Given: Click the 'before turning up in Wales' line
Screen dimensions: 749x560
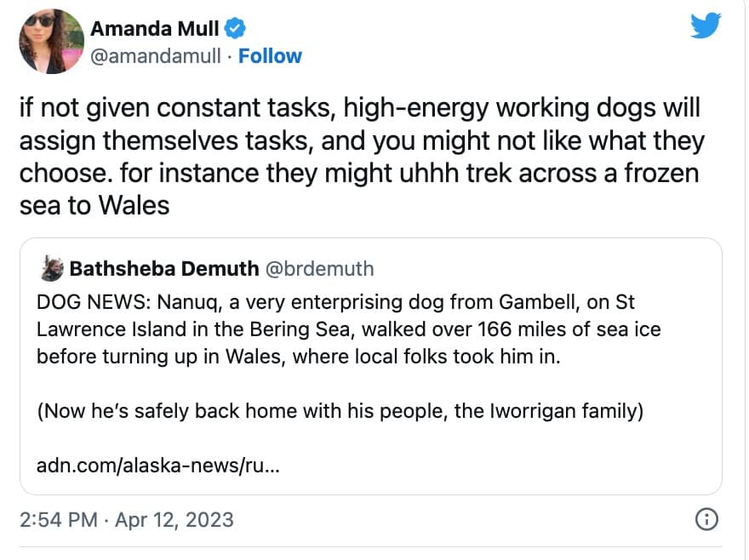Looking at the screenshot, I should tap(299, 356).
